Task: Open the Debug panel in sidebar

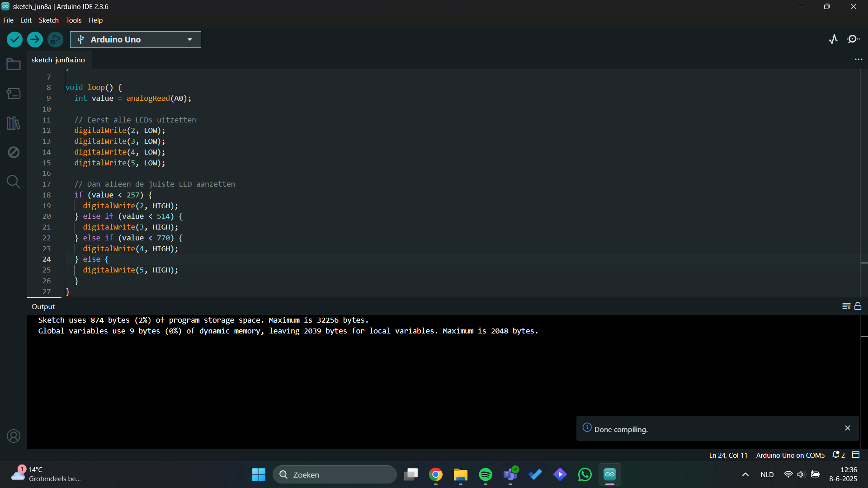Action: pos(14,152)
